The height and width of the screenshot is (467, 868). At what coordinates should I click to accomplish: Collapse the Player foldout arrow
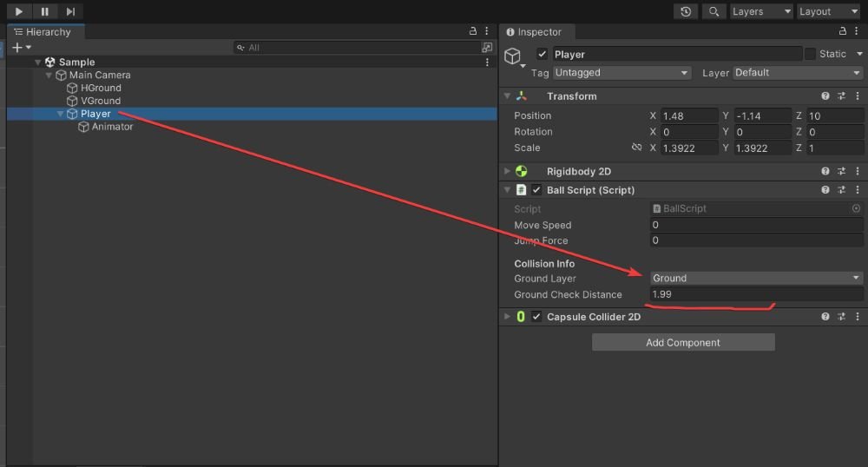[x=60, y=114]
